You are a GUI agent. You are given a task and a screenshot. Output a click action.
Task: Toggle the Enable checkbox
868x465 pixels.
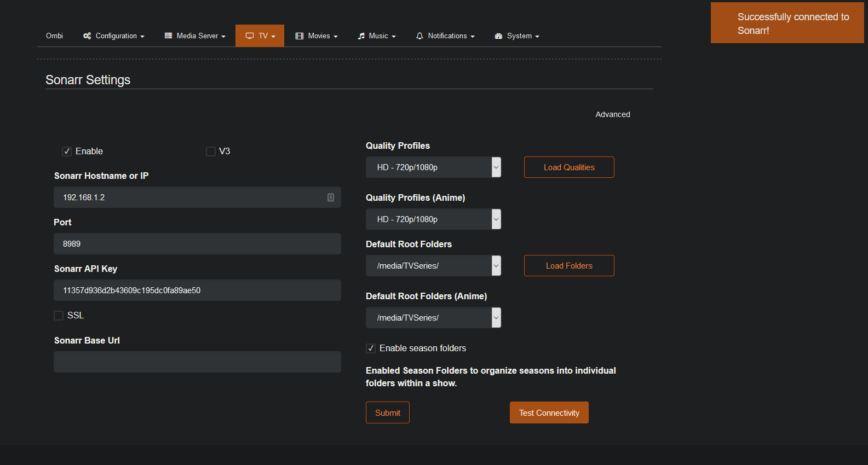pyautogui.click(x=67, y=152)
